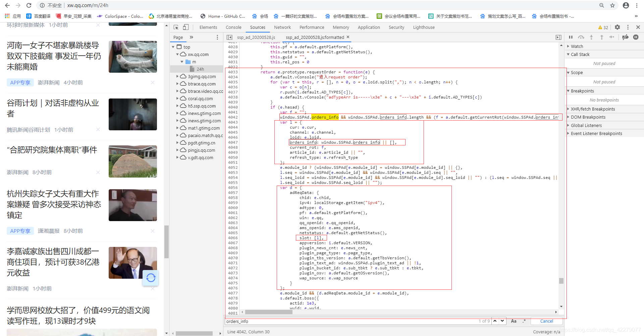Expand the v.gdt.qq.com domain node
This screenshot has width=644, height=336.
click(x=177, y=157)
